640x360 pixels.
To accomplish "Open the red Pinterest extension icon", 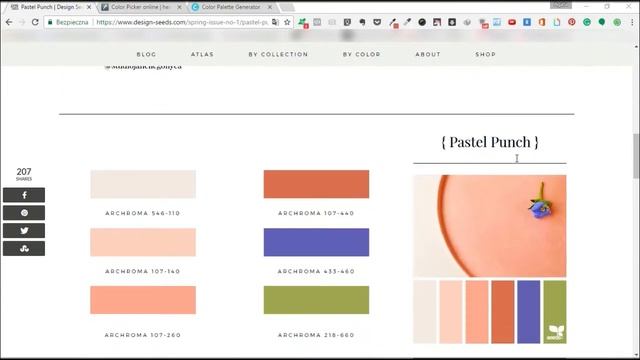I will tap(571, 22).
